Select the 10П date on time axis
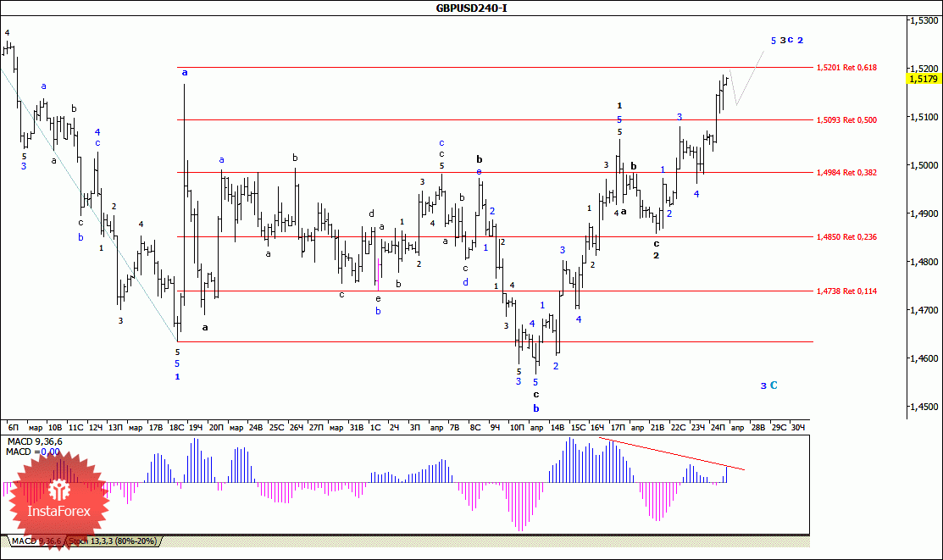The height and width of the screenshot is (560, 943). 517,428
